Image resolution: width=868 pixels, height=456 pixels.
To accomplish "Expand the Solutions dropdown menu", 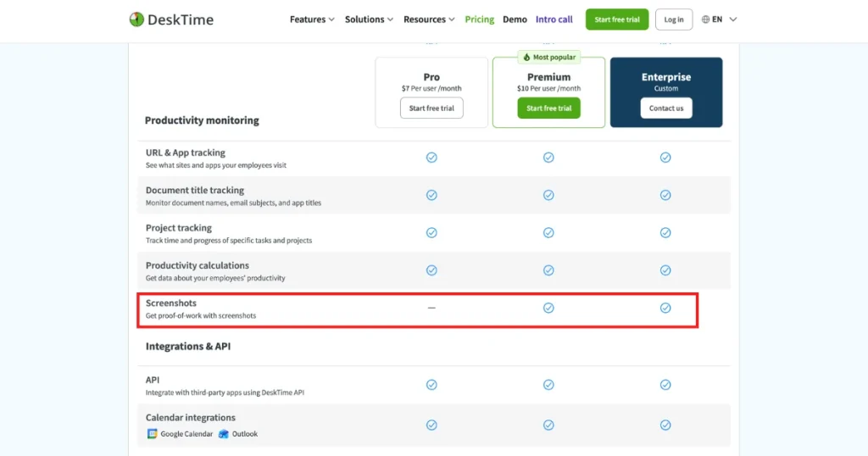I will pyautogui.click(x=370, y=19).
